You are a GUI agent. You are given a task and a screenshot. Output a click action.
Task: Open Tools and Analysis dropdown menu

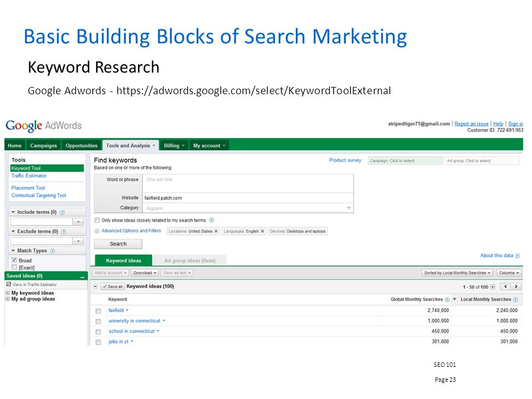(x=130, y=146)
